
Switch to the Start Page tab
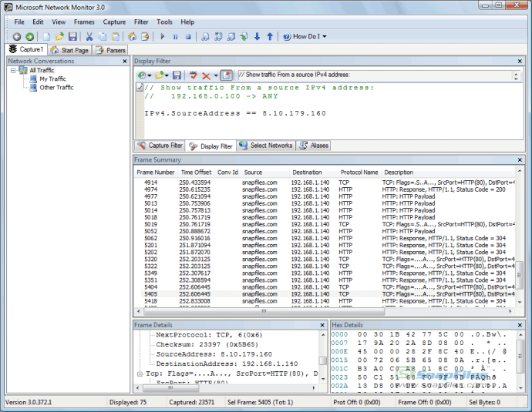click(70, 50)
